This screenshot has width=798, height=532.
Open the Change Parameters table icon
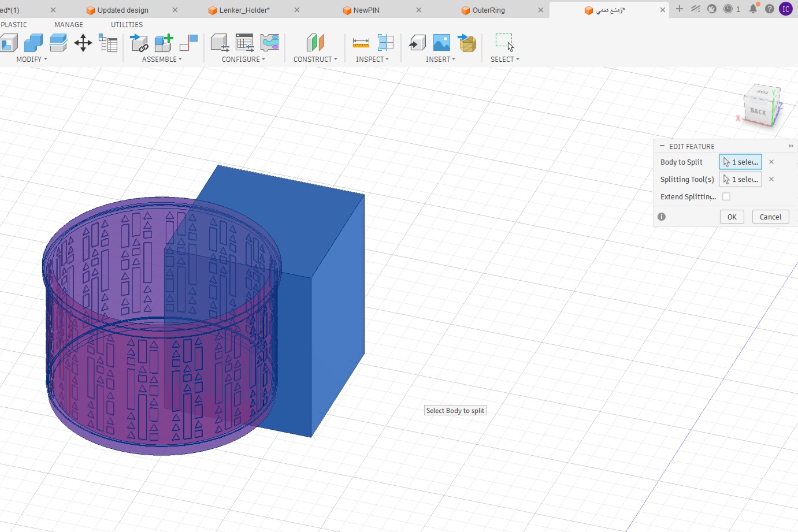point(108,43)
